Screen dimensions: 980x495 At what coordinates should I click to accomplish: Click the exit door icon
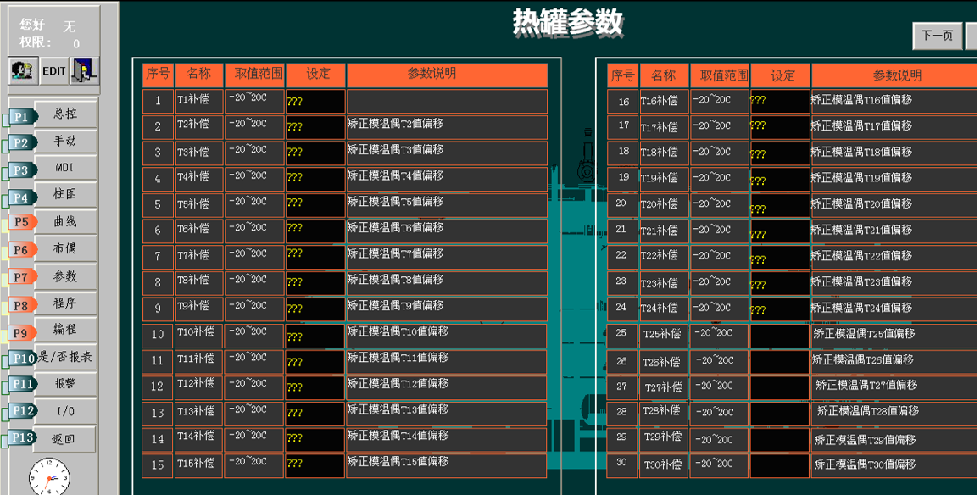(83, 71)
